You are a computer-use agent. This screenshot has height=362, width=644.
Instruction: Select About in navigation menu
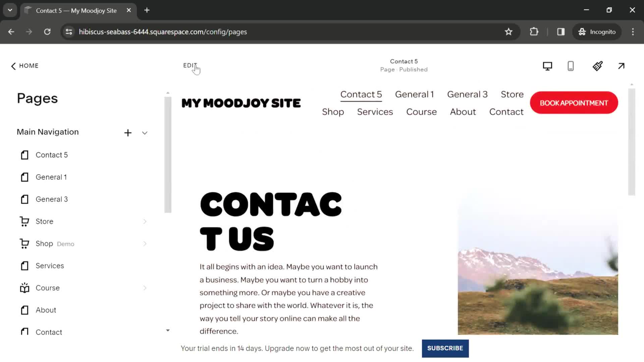(x=463, y=112)
